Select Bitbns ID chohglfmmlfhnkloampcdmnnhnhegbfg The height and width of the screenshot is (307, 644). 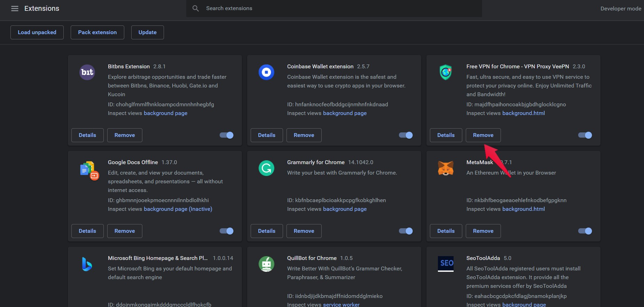click(165, 105)
